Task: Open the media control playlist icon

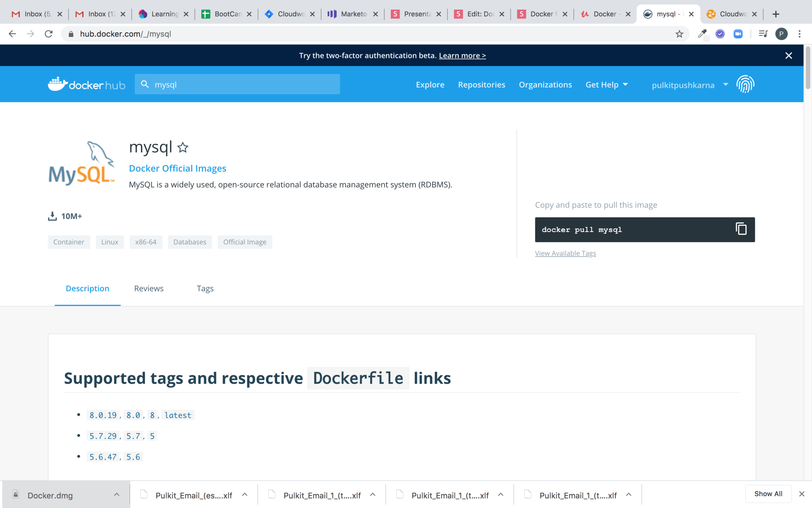Action: [762, 34]
